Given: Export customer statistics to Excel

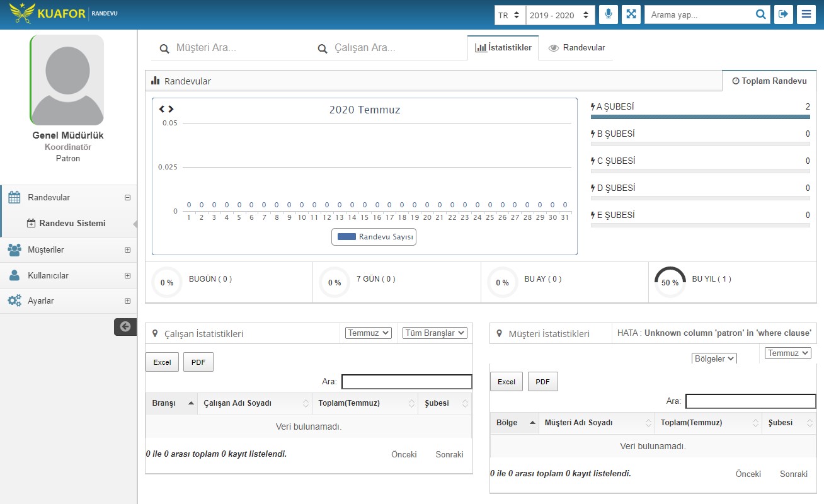Looking at the screenshot, I should pyautogui.click(x=506, y=382).
